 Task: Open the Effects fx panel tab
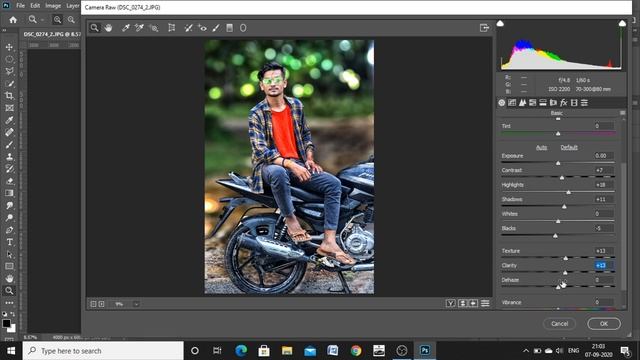[x=564, y=103]
